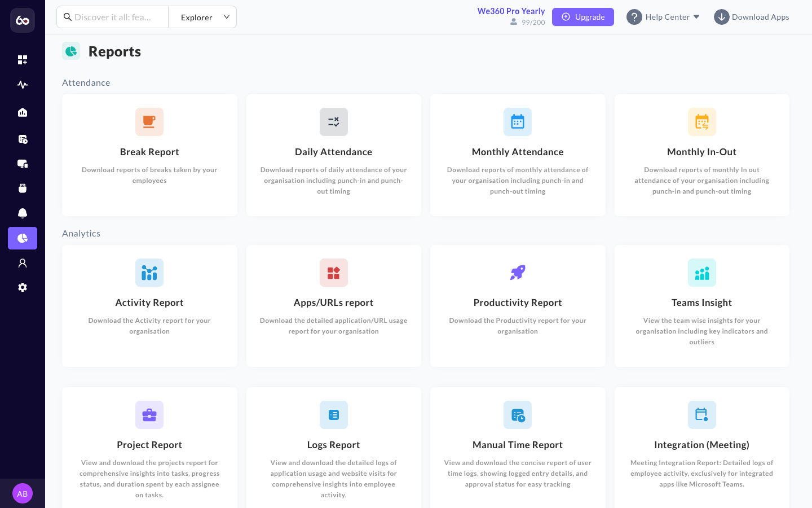Expand the Help Center menu arrow
This screenshot has width=812, height=508.
click(x=696, y=17)
